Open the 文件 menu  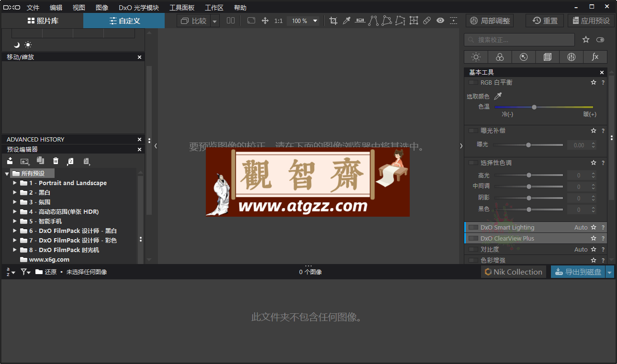[33, 8]
